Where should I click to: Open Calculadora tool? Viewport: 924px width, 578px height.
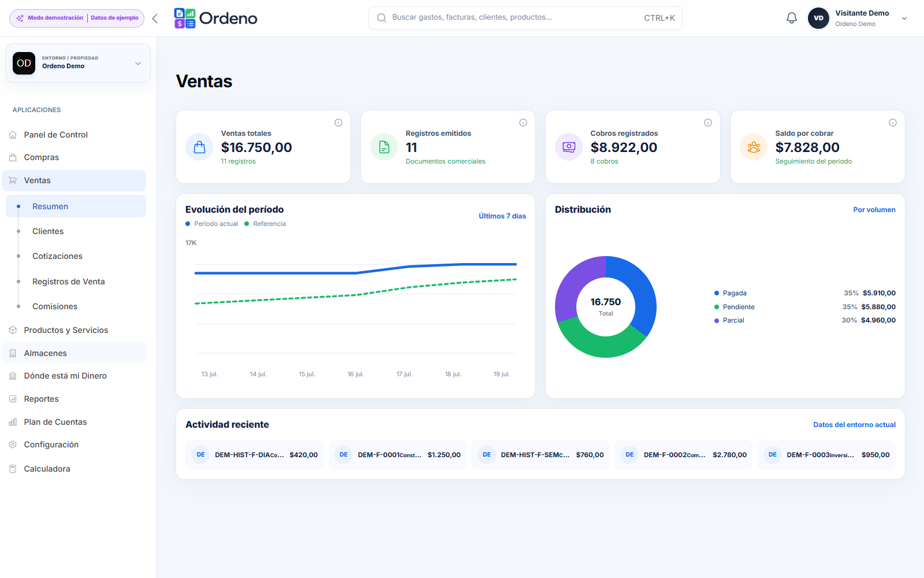click(x=74, y=469)
